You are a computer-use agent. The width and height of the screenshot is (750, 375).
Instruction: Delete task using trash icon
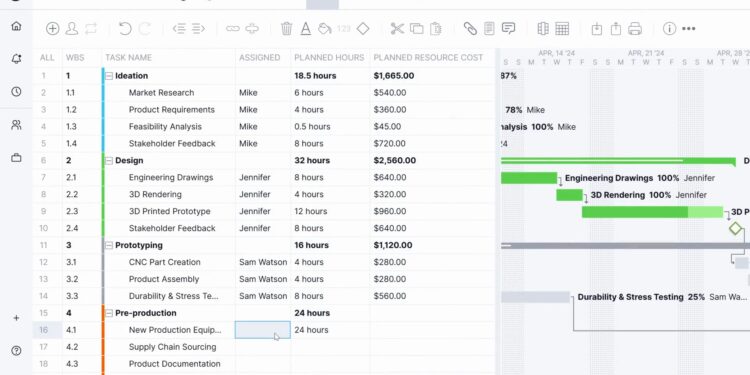click(287, 29)
